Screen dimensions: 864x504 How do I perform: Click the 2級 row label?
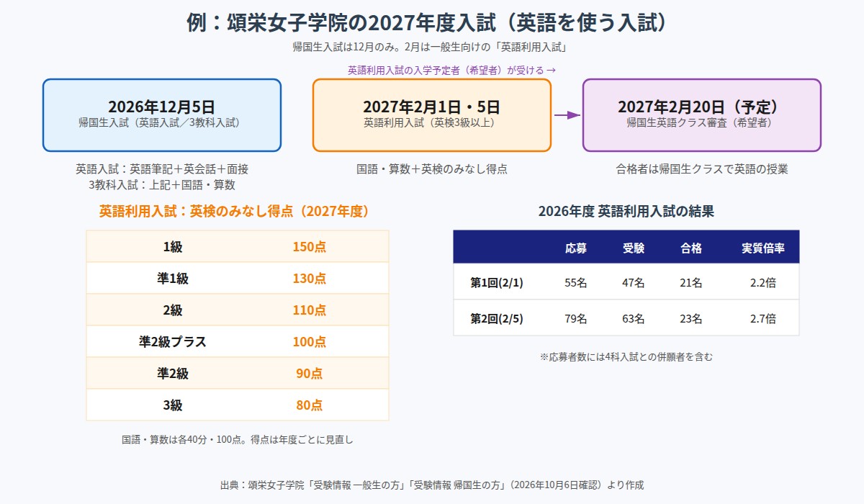pyautogui.click(x=173, y=310)
